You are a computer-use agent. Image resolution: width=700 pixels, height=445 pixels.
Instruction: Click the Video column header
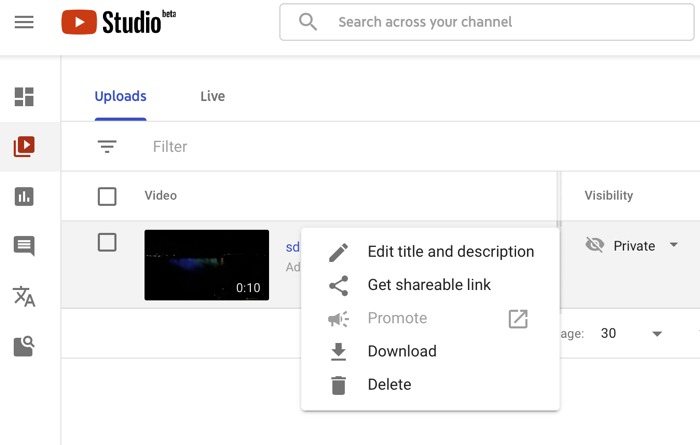click(x=161, y=195)
